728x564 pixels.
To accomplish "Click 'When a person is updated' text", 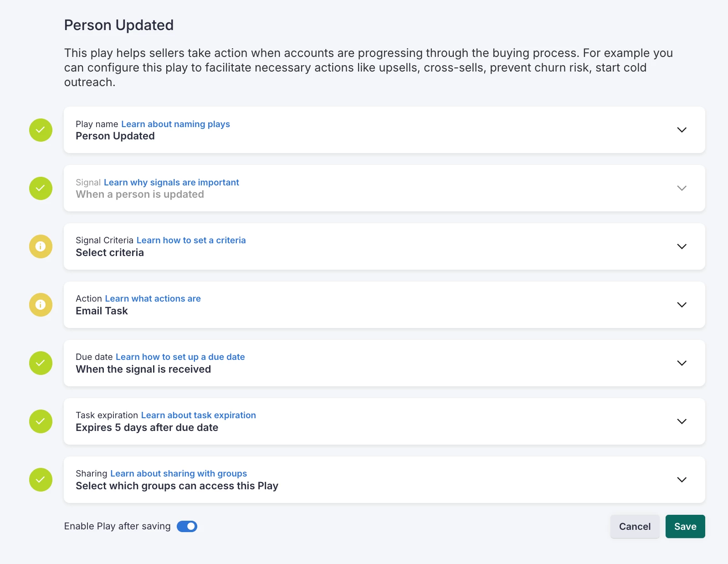I will tap(140, 194).
